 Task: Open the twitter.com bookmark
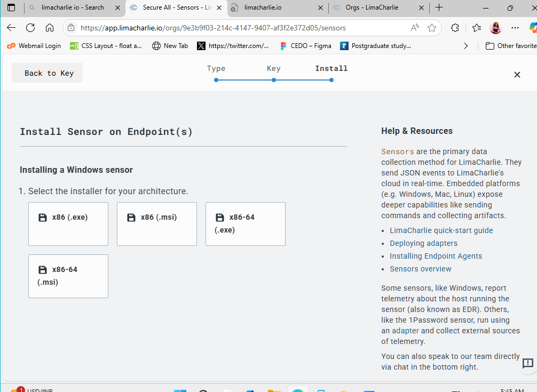click(x=233, y=46)
